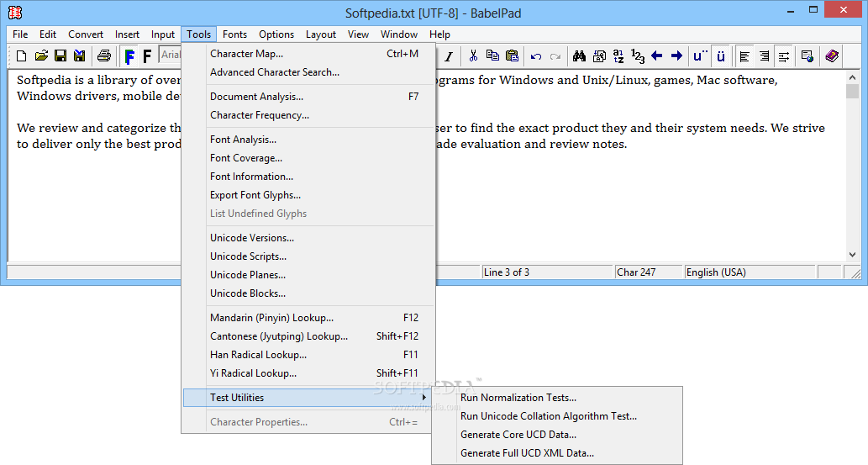This screenshot has height=465, width=868.
Task: Click the blue left arrow icon
Action: click(657, 56)
